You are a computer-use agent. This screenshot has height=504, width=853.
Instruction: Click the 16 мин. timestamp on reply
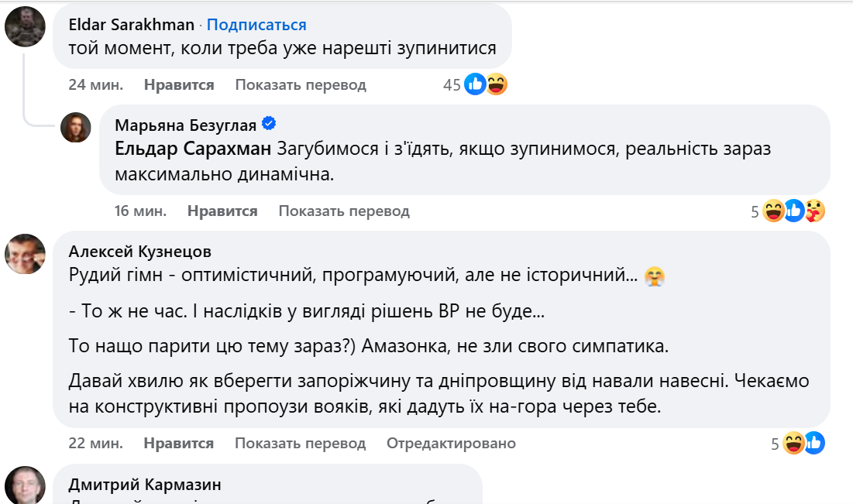click(x=139, y=211)
